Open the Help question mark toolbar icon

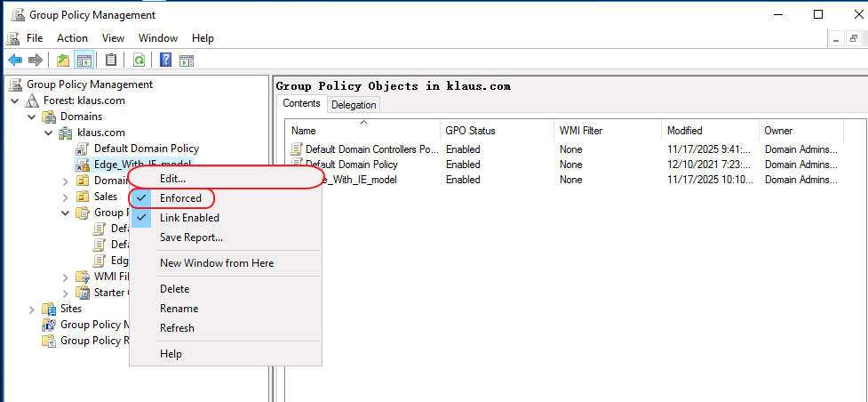click(165, 60)
